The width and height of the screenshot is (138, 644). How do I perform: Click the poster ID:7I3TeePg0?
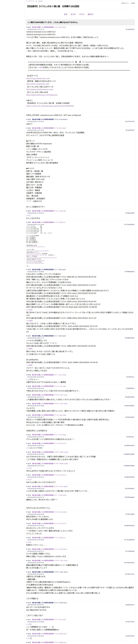pyautogui.click(x=130, y=551)
